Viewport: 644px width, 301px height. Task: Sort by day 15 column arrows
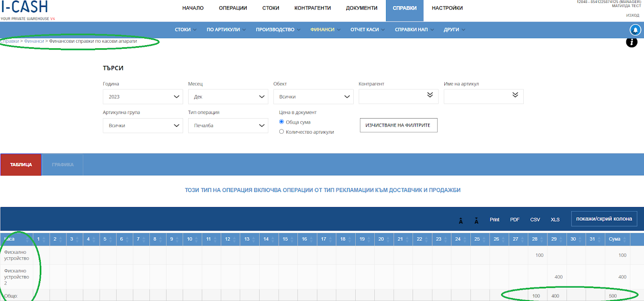(292, 239)
